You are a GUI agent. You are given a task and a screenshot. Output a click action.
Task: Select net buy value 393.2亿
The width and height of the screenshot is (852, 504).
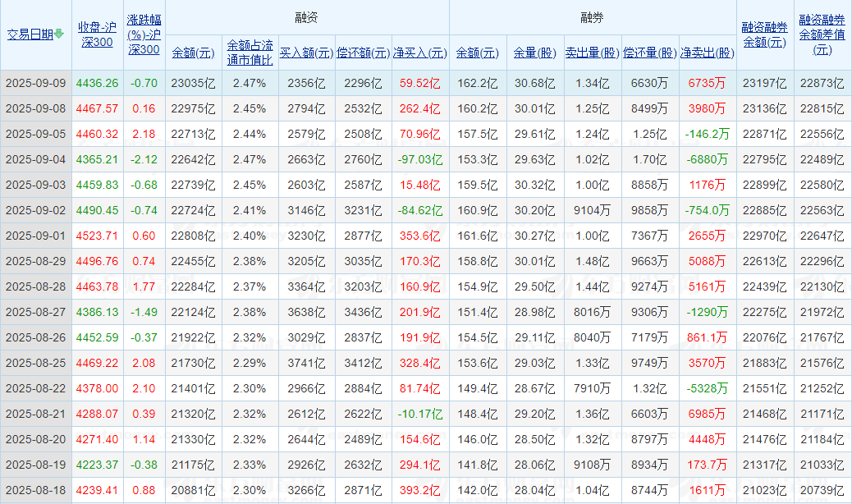(x=420, y=490)
